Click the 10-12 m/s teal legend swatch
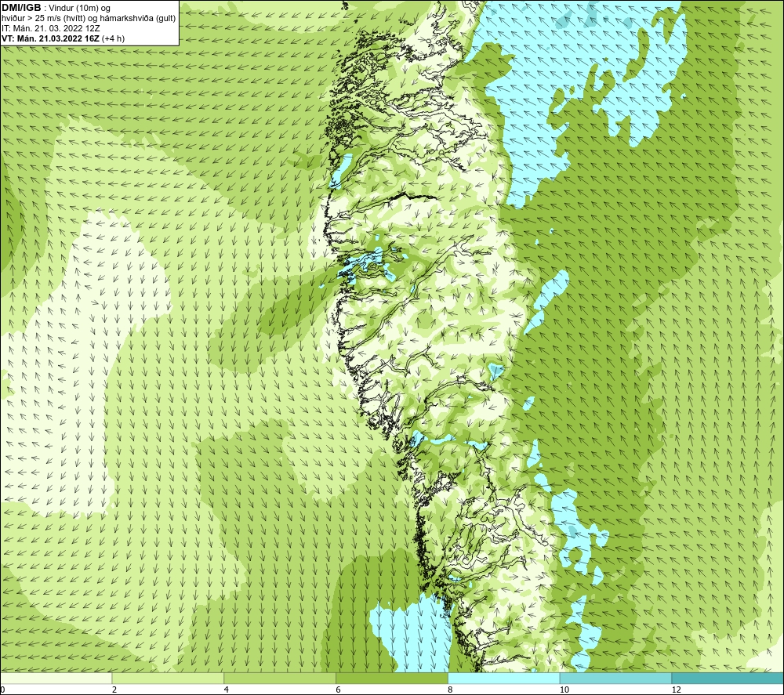 [615, 678]
